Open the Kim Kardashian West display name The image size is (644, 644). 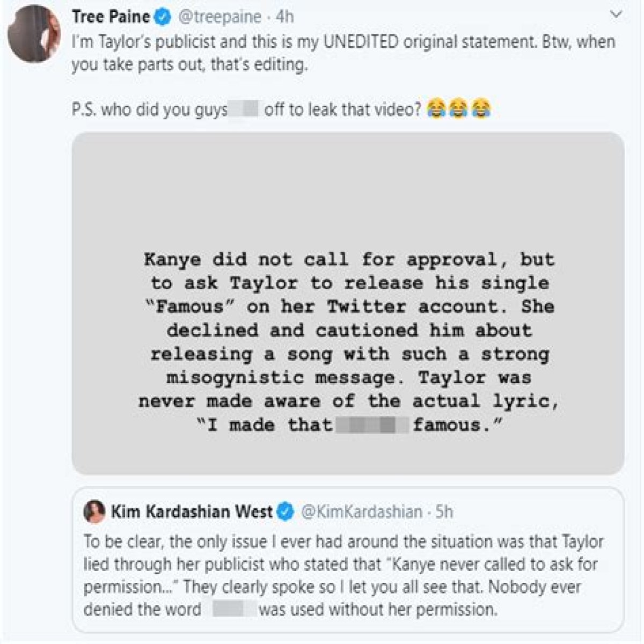[192, 512]
